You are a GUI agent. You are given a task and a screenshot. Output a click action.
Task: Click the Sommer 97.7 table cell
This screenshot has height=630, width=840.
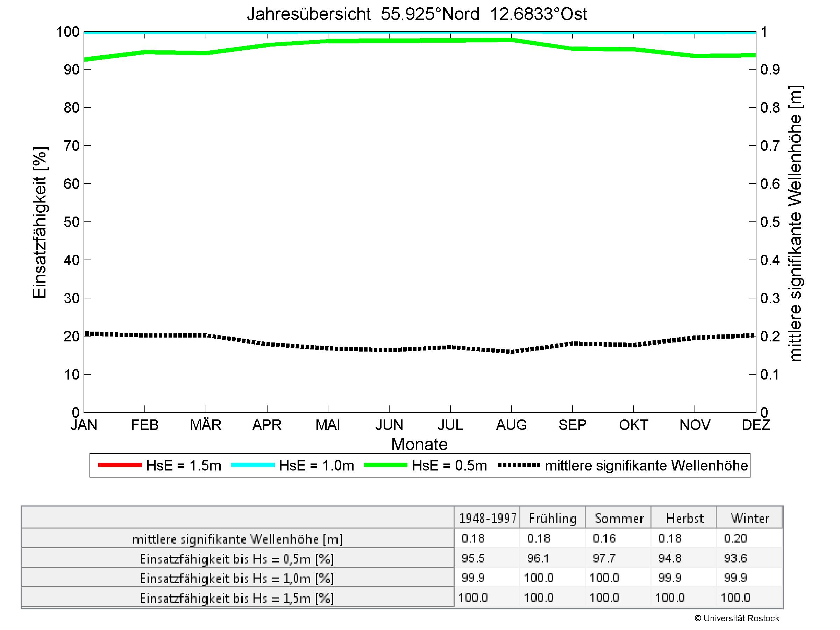click(604, 558)
